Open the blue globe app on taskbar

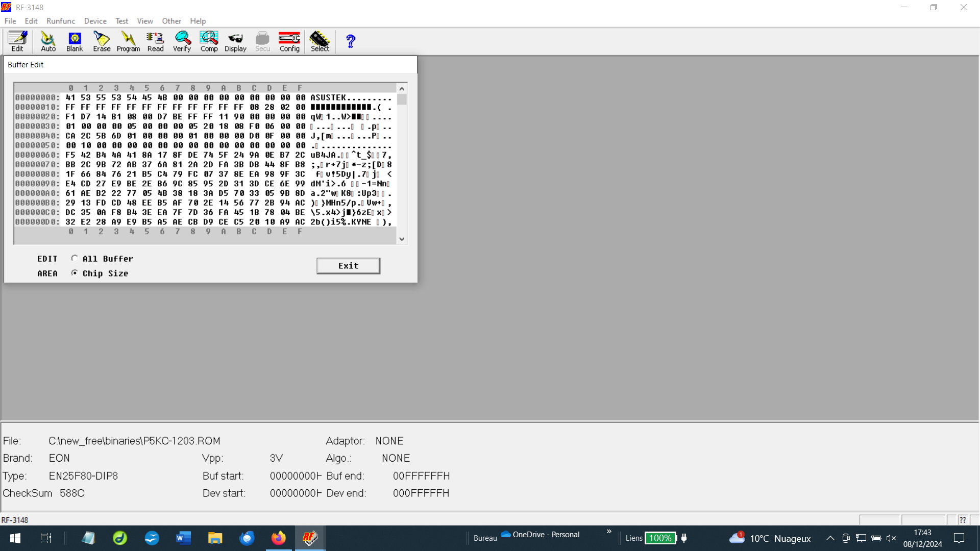152,538
